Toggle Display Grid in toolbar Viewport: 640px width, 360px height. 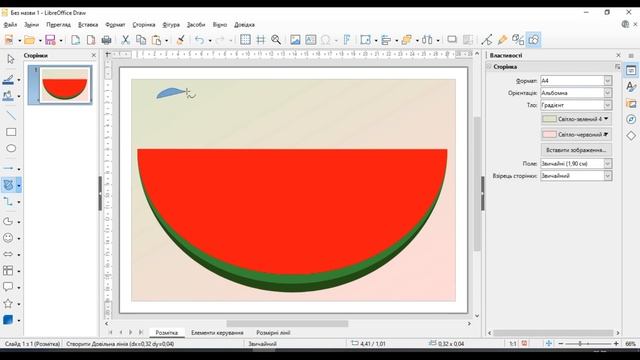pyautogui.click(x=245, y=40)
